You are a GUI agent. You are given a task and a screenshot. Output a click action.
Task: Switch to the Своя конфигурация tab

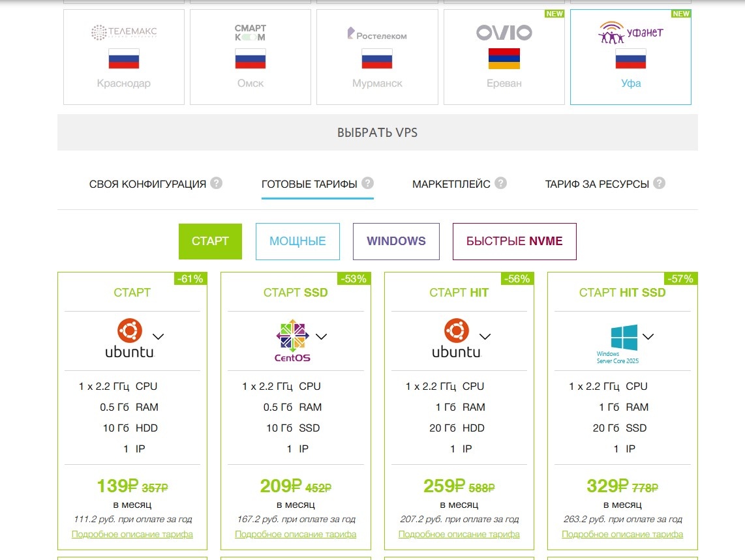tap(147, 184)
